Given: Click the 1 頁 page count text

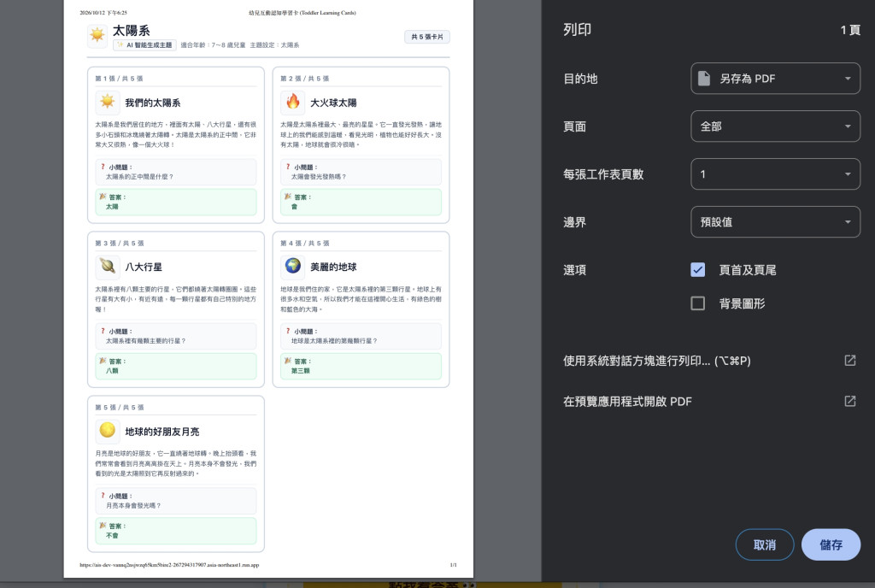Looking at the screenshot, I should [x=850, y=30].
